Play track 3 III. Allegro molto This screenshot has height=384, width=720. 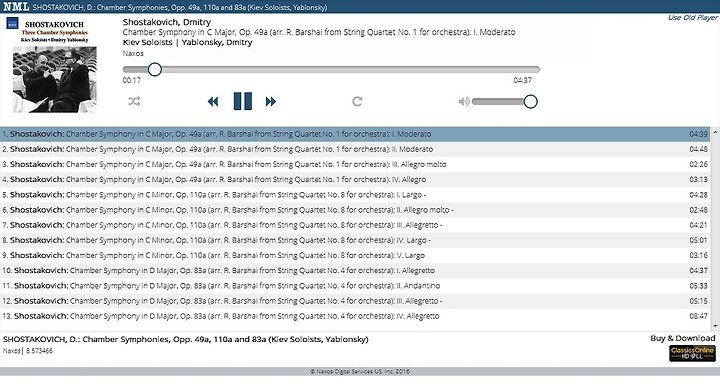[355, 164]
